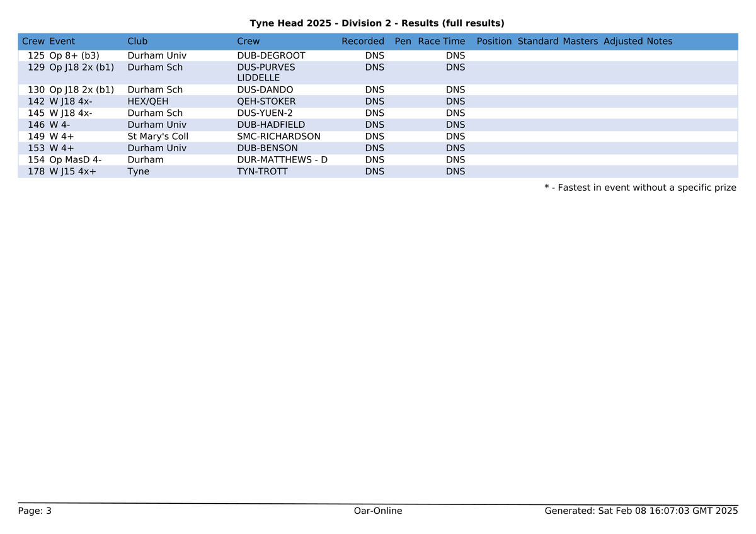The height and width of the screenshot is (534, 756).
Task: Select crew number 125
Action: point(37,55)
